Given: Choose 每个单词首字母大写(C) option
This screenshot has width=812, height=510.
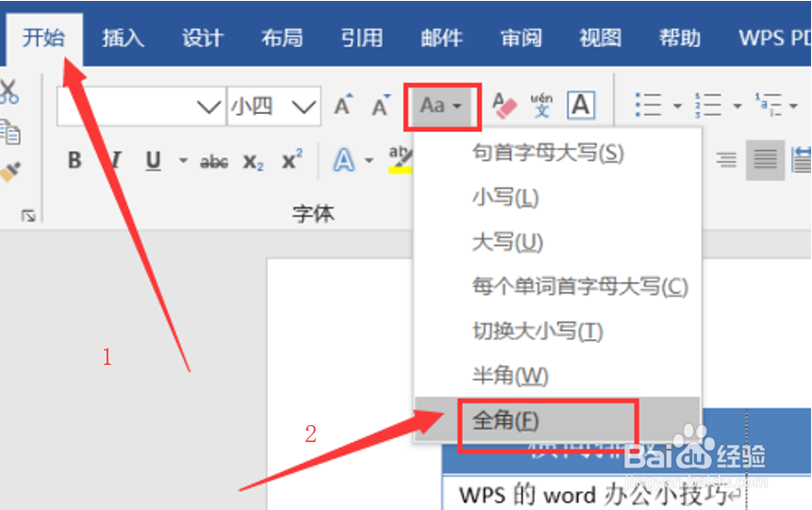Looking at the screenshot, I should click(557, 287).
